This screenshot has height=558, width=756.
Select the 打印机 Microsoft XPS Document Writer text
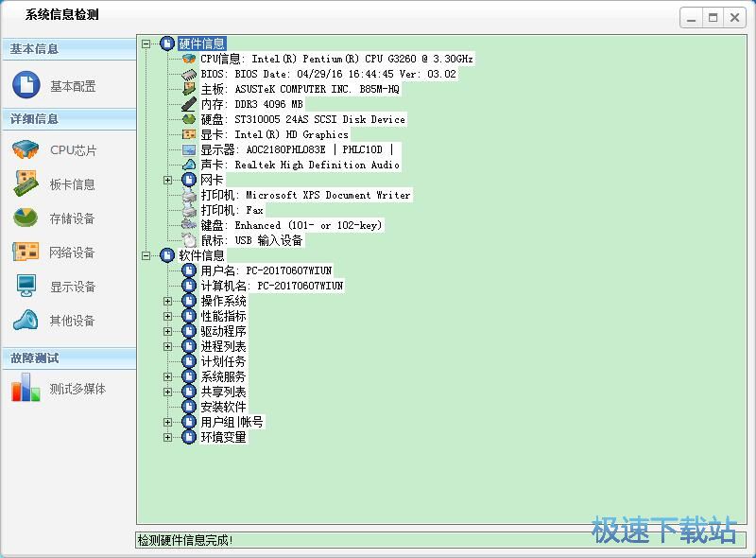coord(305,195)
